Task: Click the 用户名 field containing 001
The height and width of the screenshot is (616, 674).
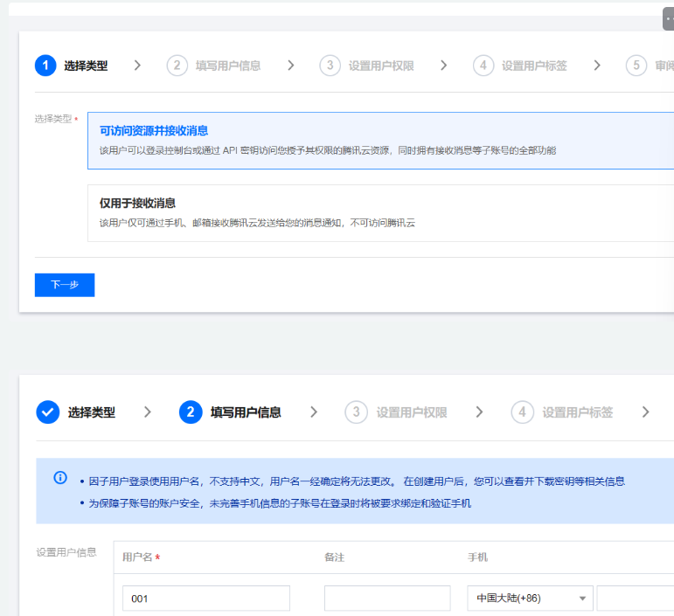Action: tap(206, 599)
